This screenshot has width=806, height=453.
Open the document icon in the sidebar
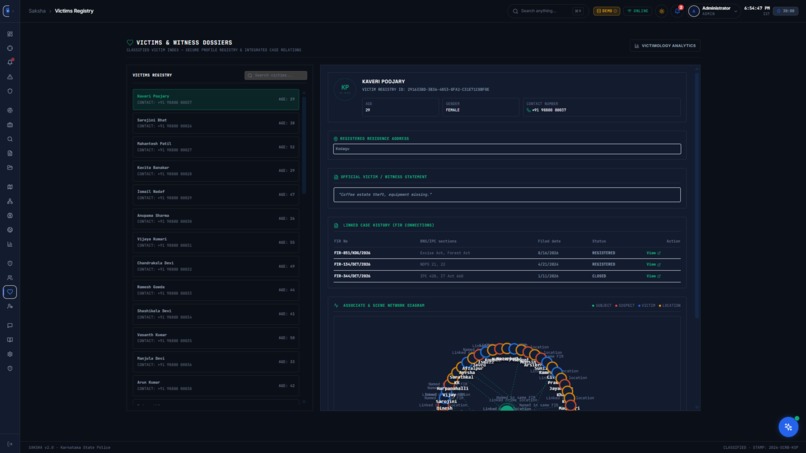point(10,153)
